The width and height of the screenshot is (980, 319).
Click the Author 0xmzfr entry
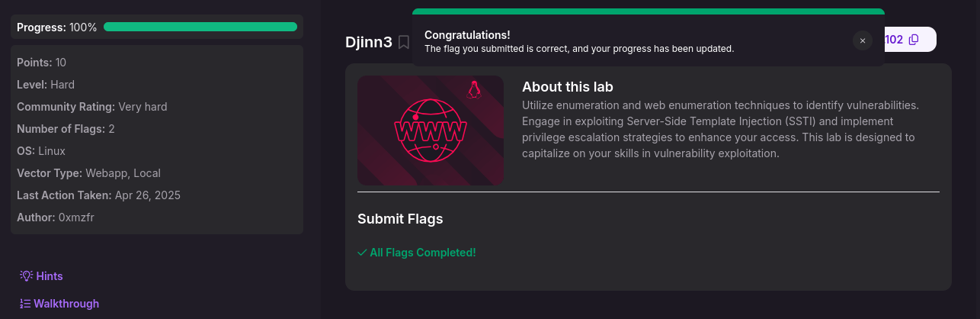coord(56,217)
